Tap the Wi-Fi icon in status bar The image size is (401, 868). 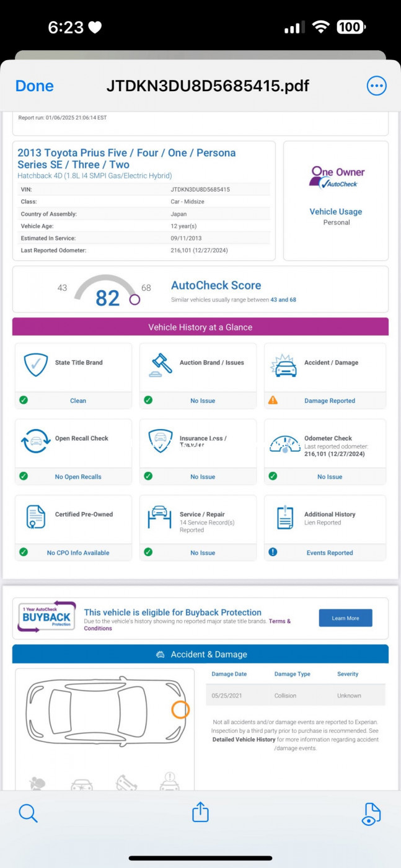(x=320, y=27)
